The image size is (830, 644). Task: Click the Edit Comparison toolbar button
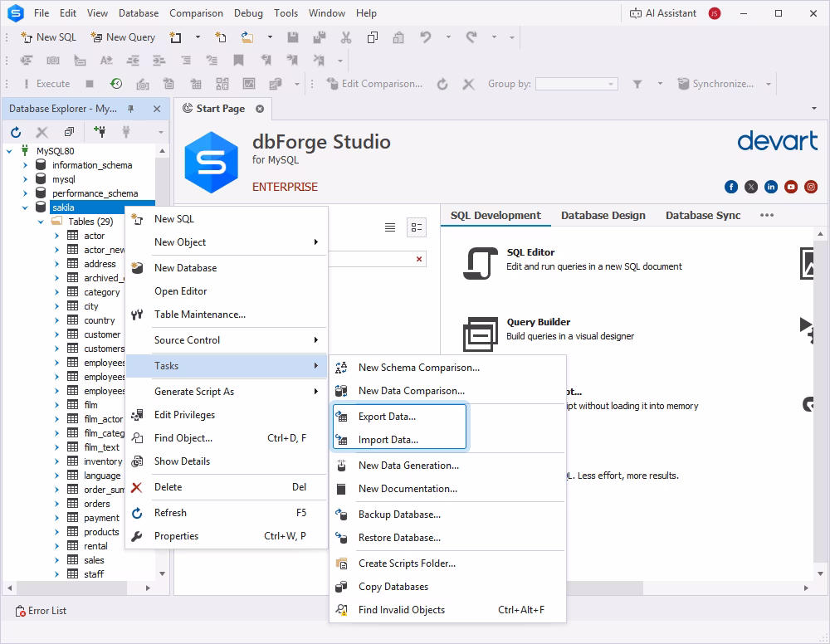(374, 84)
